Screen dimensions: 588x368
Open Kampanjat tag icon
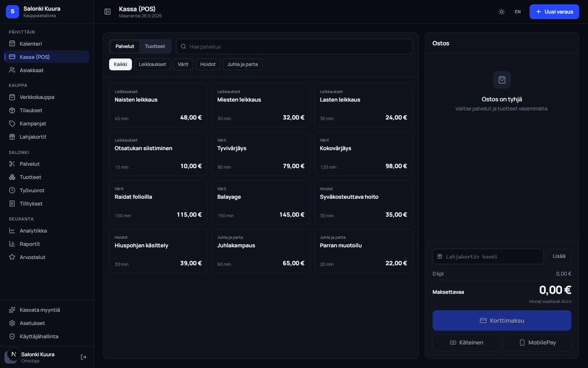[12, 124]
